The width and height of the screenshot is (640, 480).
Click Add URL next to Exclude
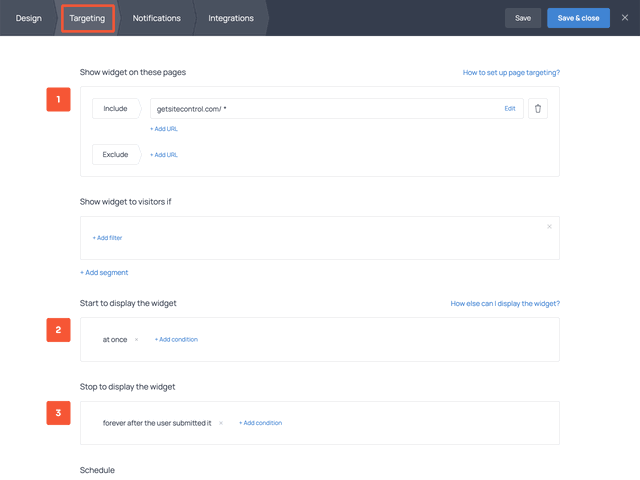click(164, 155)
